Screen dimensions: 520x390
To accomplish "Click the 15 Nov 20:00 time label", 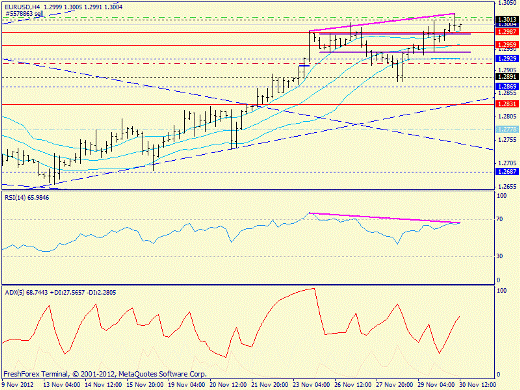I will click(x=145, y=385).
